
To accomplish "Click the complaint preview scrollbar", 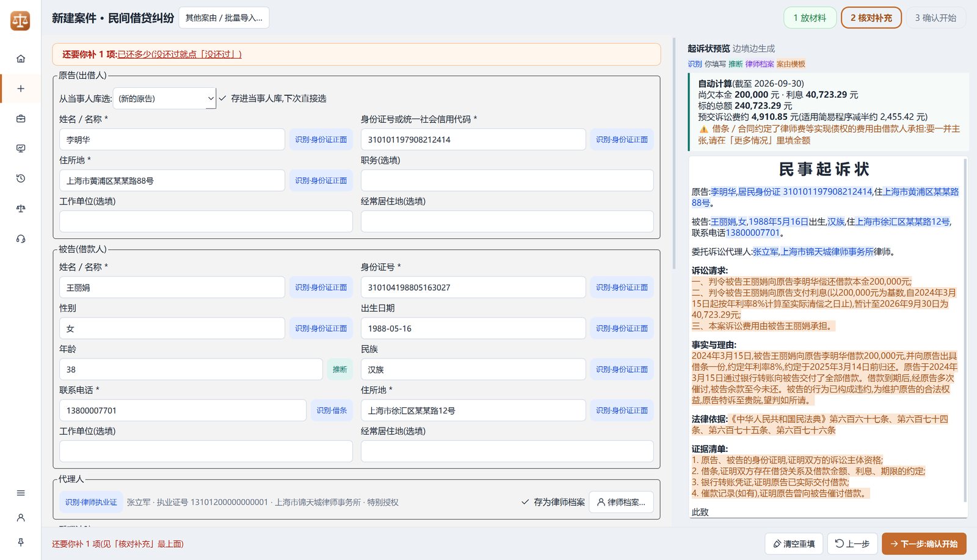I will [965, 330].
